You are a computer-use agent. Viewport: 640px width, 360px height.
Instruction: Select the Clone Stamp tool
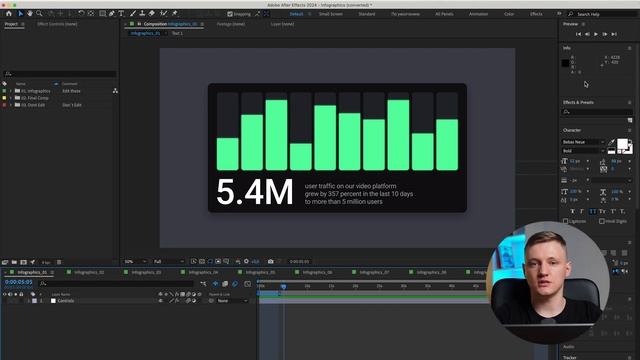pos(142,13)
